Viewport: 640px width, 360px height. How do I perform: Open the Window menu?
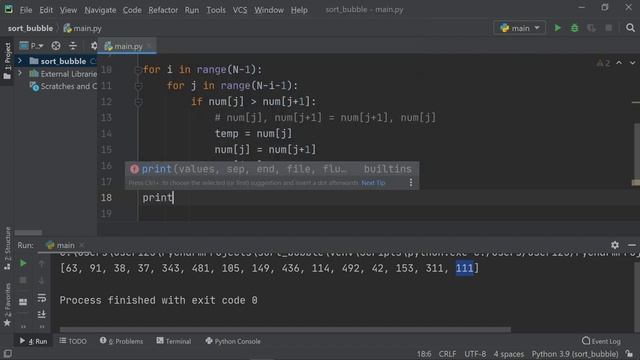tap(269, 9)
